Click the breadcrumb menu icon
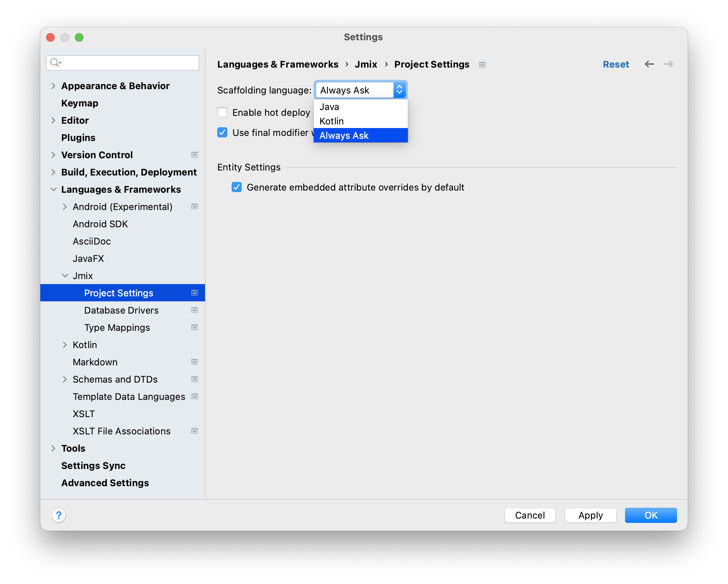This screenshot has width=728, height=584. [x=483, y=64]
